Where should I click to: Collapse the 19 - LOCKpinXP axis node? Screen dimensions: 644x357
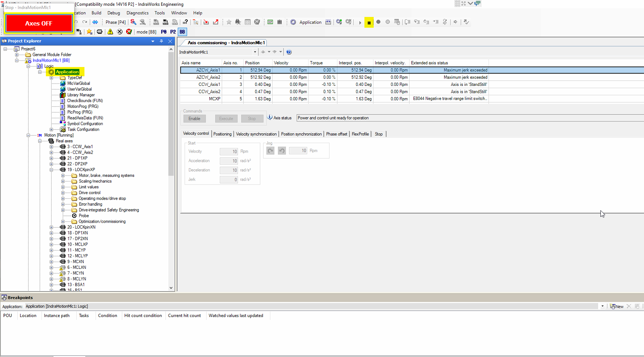(51, 169)
